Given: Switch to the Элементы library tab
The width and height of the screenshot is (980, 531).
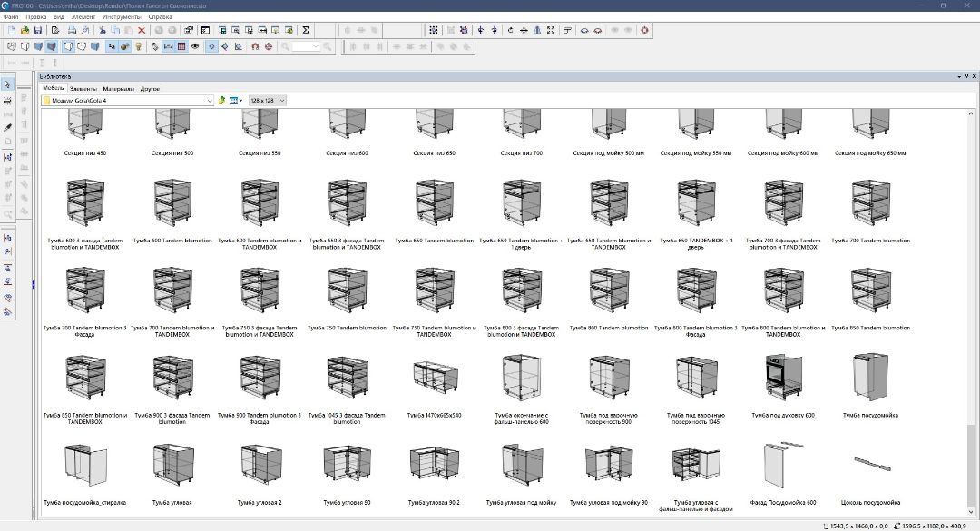Looking at the screenshot, I should point(83,89).
